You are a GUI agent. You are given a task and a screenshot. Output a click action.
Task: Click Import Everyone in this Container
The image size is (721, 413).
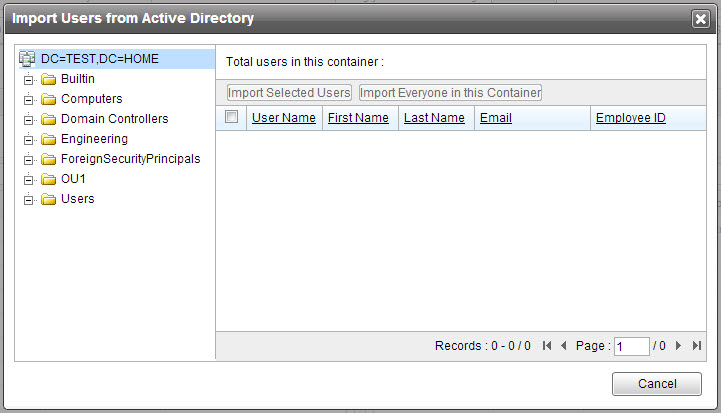(x=450, y=93)
